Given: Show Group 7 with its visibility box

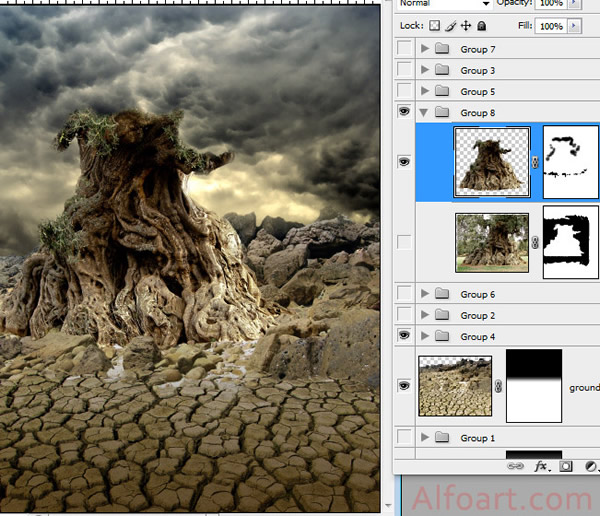Looking at the screenshot, I should (x=404, y=49).
